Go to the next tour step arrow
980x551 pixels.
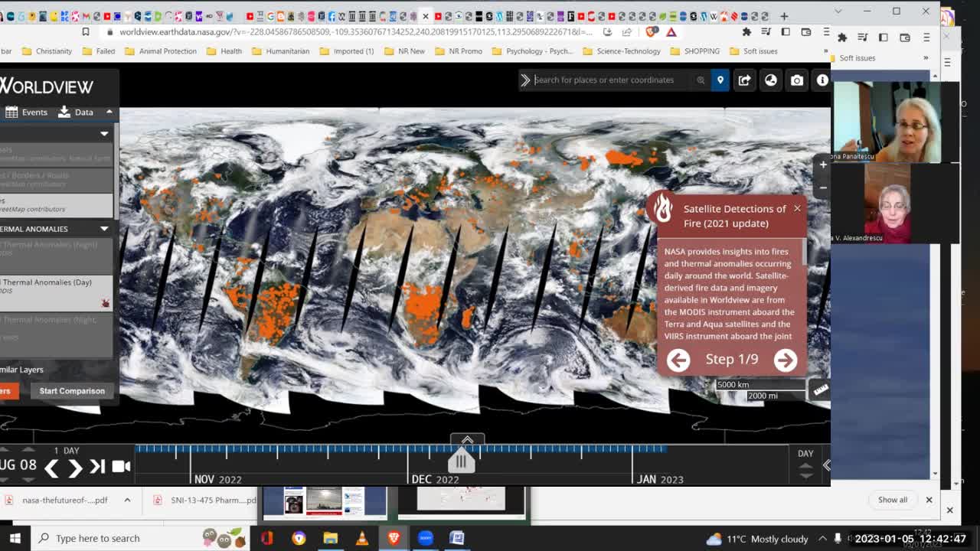(x=785, y=360)
